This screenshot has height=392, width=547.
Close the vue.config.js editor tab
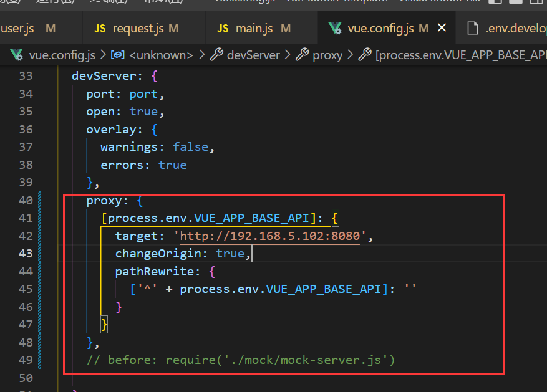click(442, 29)
